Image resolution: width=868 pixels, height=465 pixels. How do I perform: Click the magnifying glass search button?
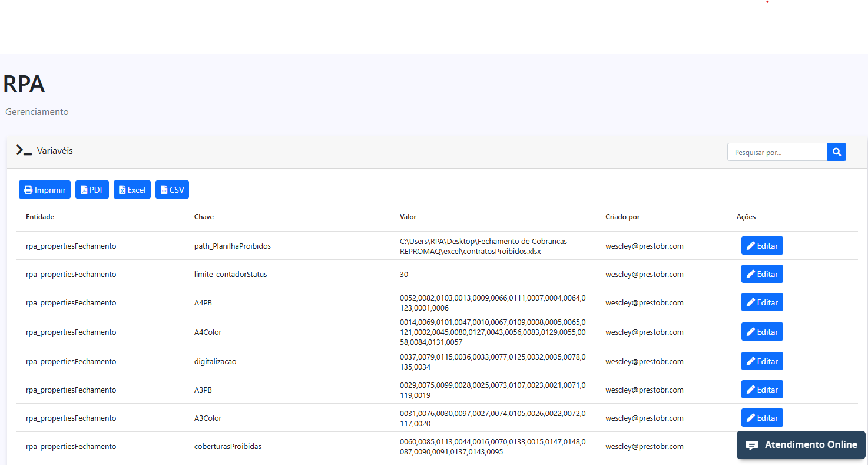[x=836, y=152]
